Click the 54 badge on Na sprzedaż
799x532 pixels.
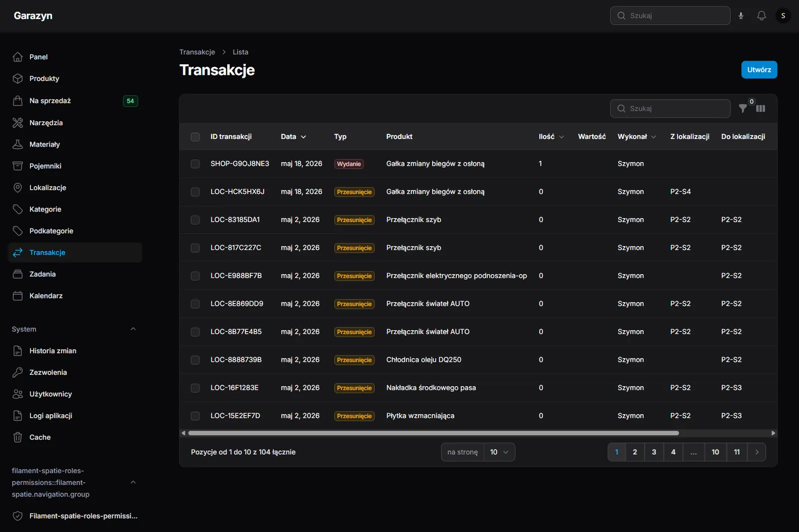(x=130, y=101)
